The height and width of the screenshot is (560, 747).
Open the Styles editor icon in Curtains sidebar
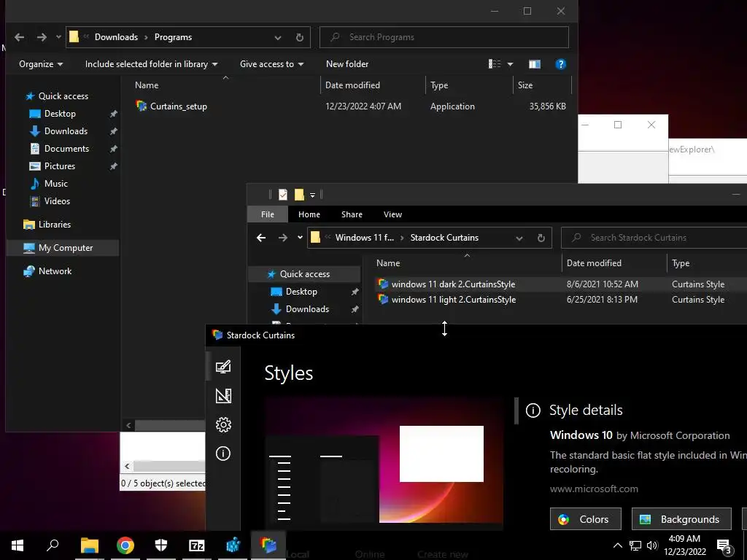[223, 367]
